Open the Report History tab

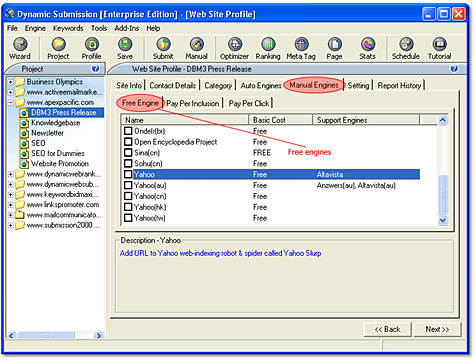[399, 86]
